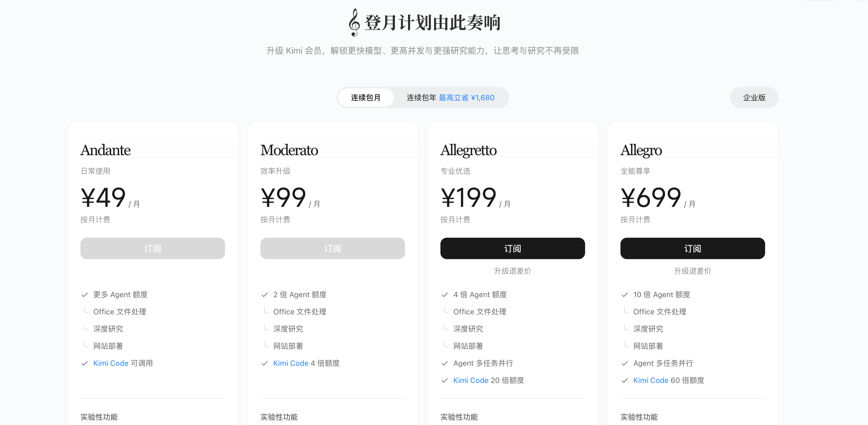Click checkmark beside 10 倍 Agent 额度

tap(624, 294)
